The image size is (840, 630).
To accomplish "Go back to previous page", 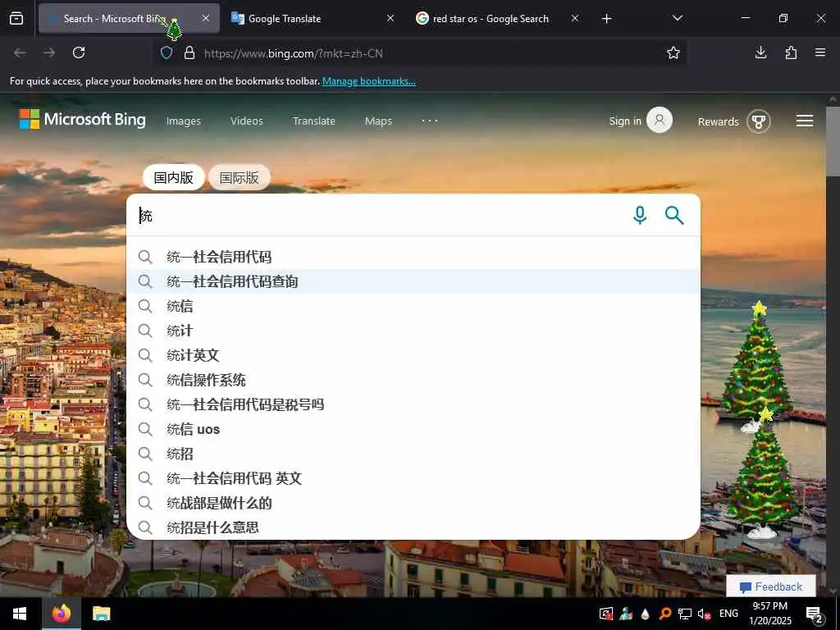I will (x=20, y=52).
